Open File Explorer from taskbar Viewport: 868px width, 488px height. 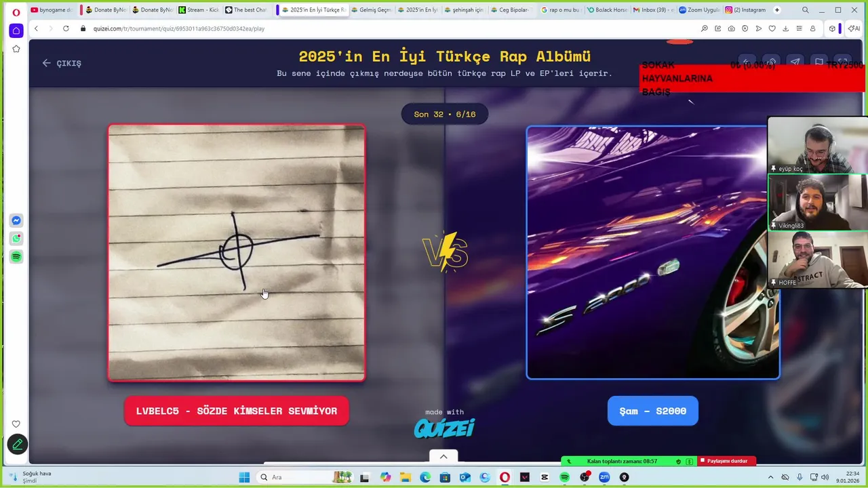pos(406,477)
